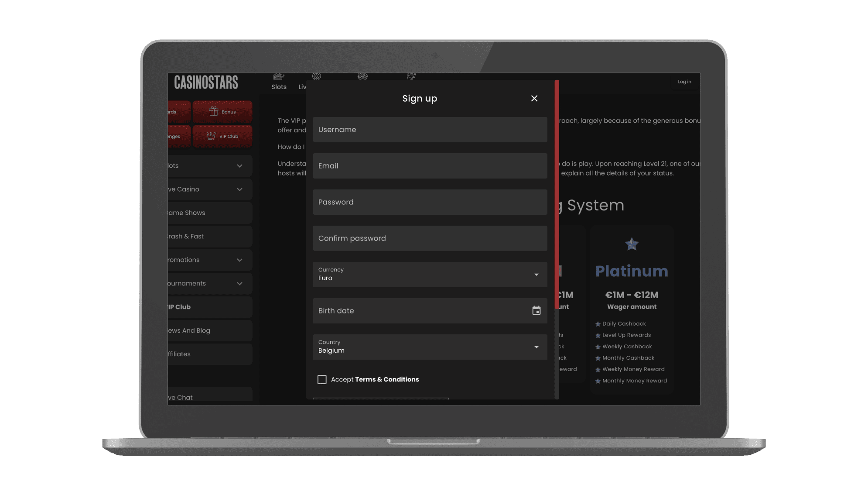Click Monthly Money Reward in Platinum list
Viewport: 868px width, 495px height.
coord(635,381)
